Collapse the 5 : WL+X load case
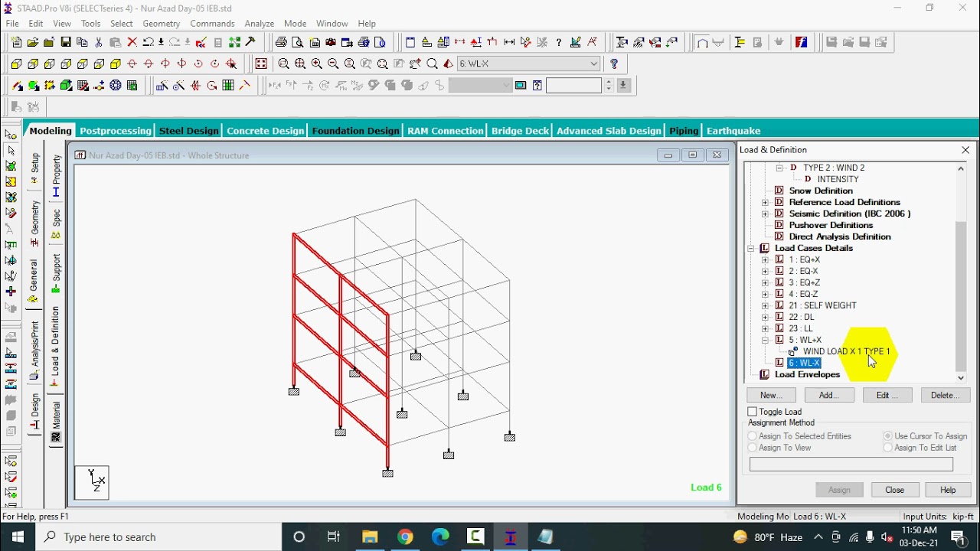 [765, 340]
